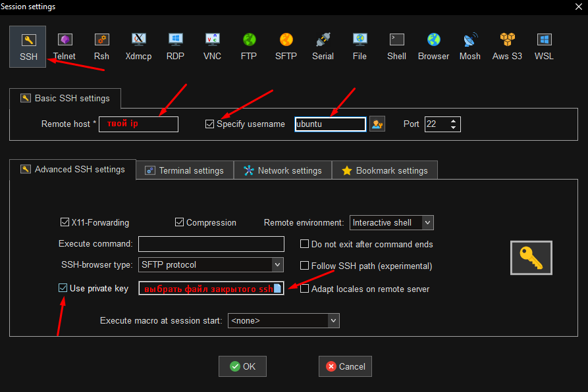Select the WSL session icon
Screen dimensions: 588x392
click(x=544, y=47)
